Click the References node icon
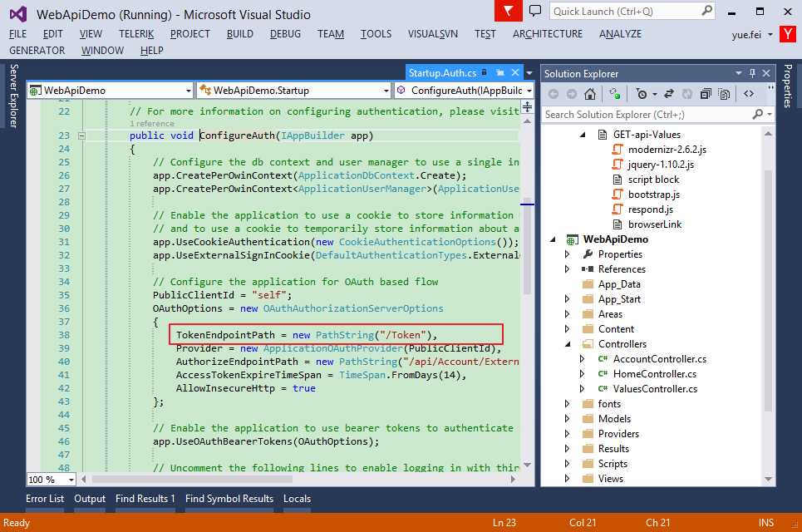The image size is (802, 532). (588, 269)
